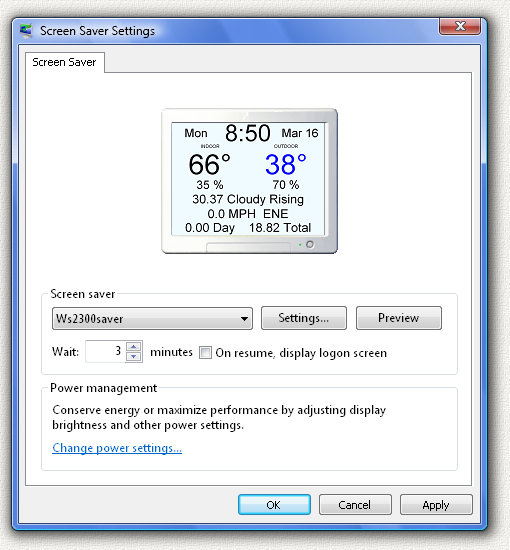Click the monitor preview thumbnail
510x550 pixels.
249,181
